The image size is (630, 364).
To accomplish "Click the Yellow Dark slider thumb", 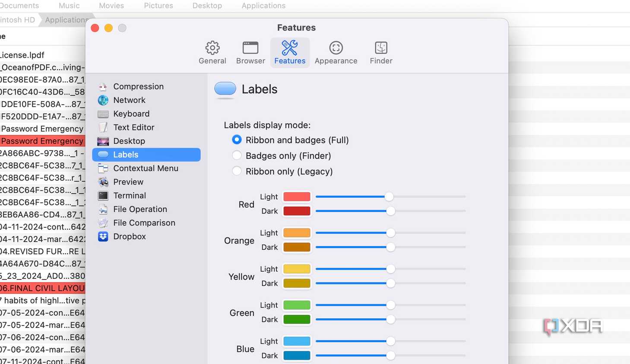I will (x=390, y=283).
